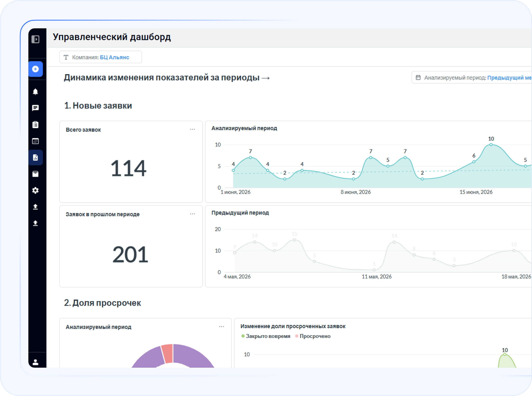The width and height of the screenshot is (532, 396).
Task: Expand the sidebar with the panel toggle icon
Action: coord(36,39)
